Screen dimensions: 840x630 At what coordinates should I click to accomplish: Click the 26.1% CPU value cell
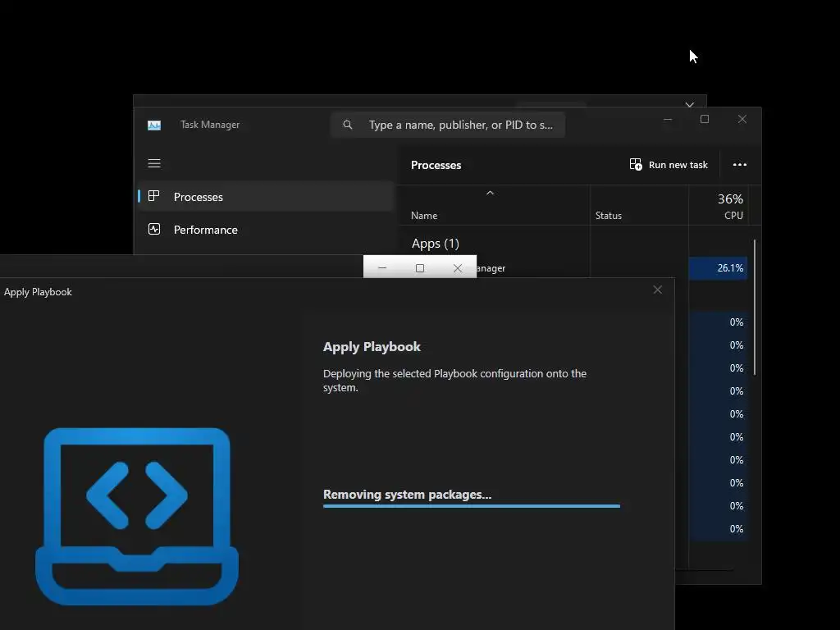pos(718,268)
